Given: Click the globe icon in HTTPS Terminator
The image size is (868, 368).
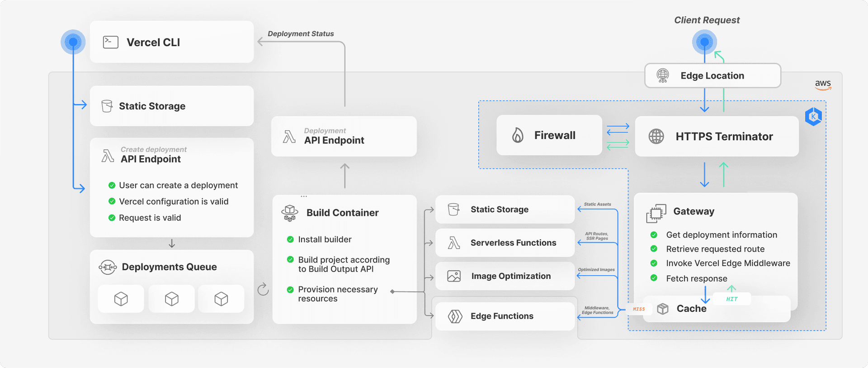Looking at the screenshot, I should pyautogui.click(x=656, y=136).
